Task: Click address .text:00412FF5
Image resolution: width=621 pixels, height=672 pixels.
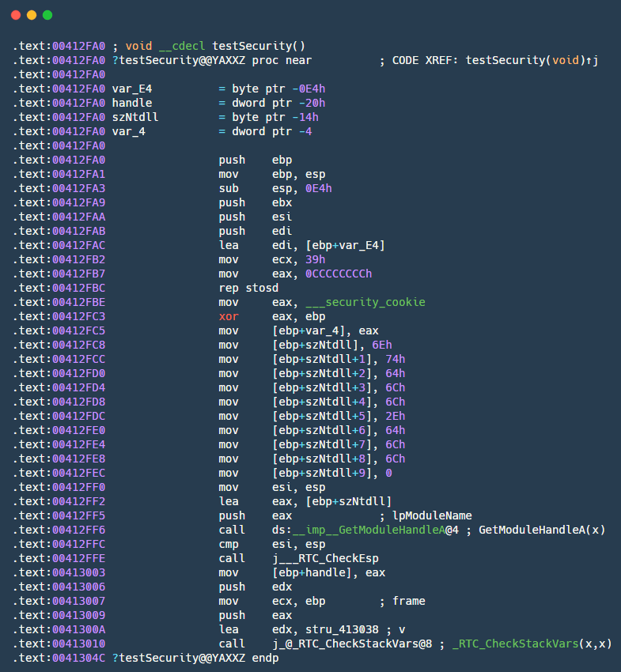Action: pos(59,515)
